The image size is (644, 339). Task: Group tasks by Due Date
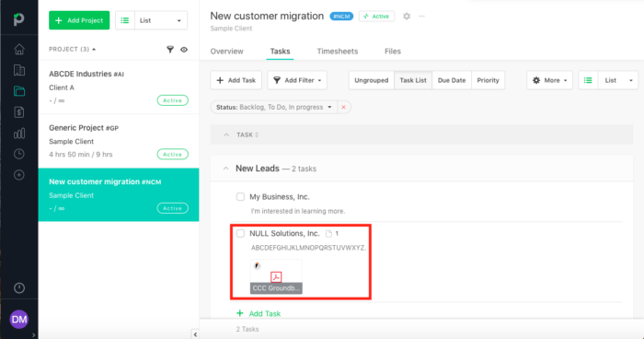coord(452,80)
